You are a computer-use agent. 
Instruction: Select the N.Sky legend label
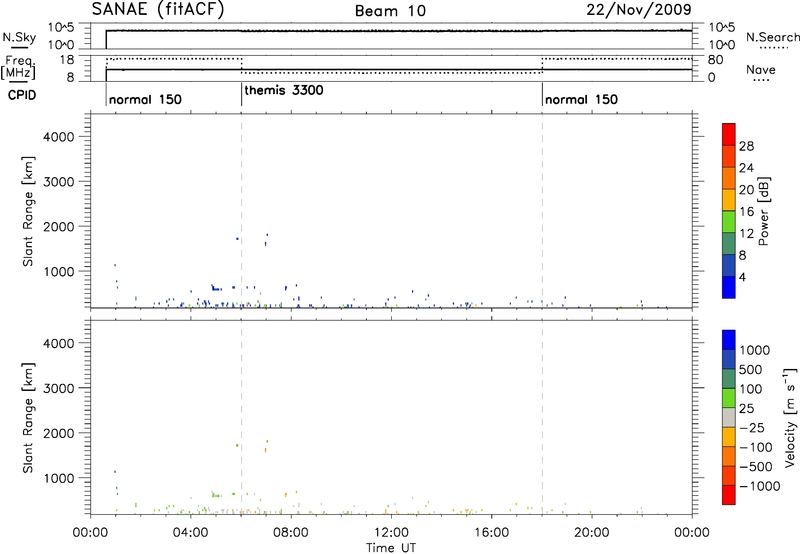[x=19, y=37]
